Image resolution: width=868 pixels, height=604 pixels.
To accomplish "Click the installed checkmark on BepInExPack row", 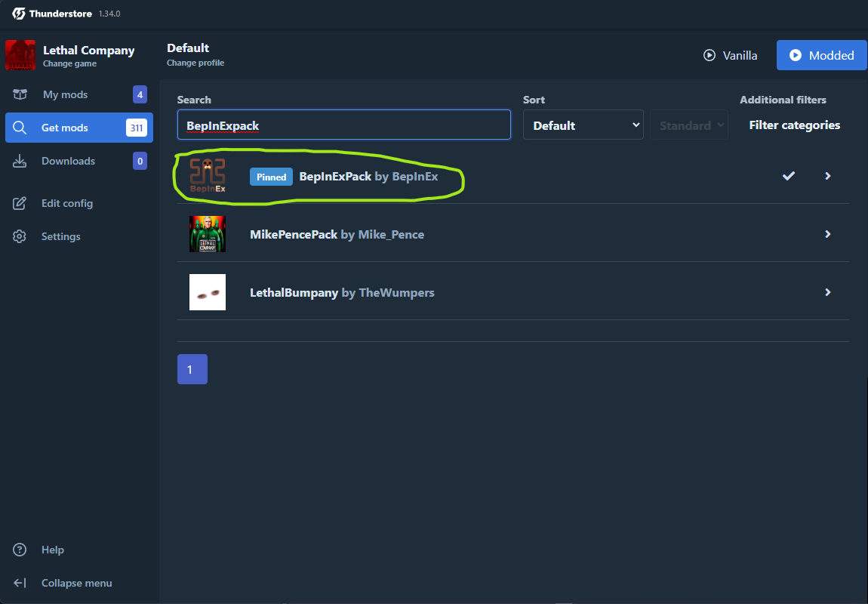I will click(789, 175).
